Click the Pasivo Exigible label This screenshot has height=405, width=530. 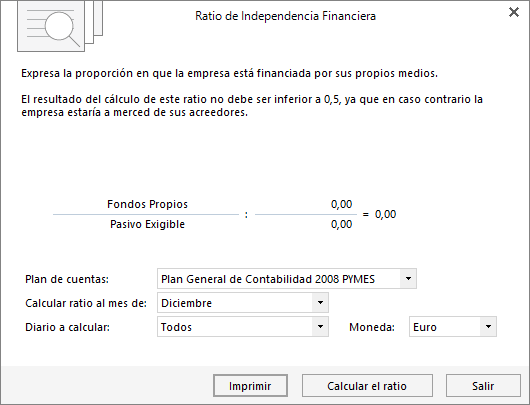pos(147,224)
